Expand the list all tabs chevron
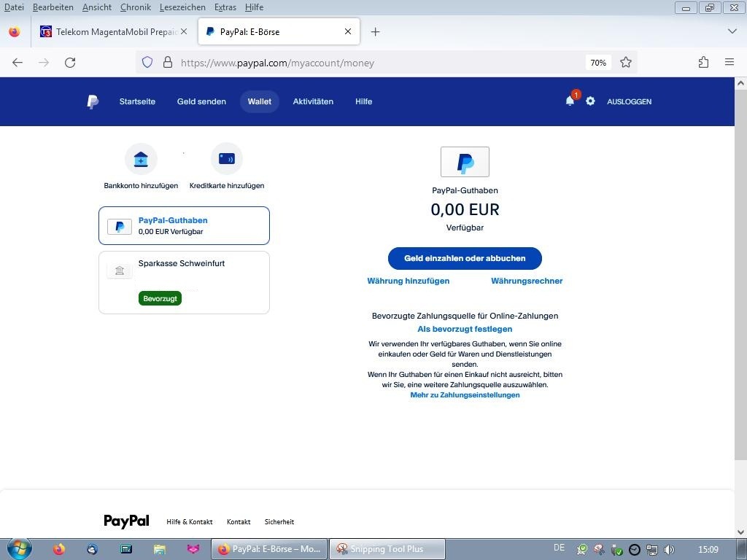 coord(732,31)
